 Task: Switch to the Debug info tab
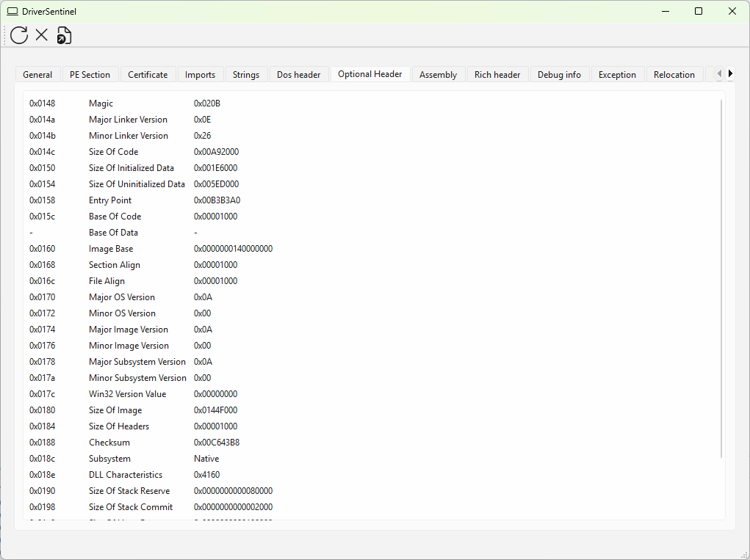pos(559,75)
